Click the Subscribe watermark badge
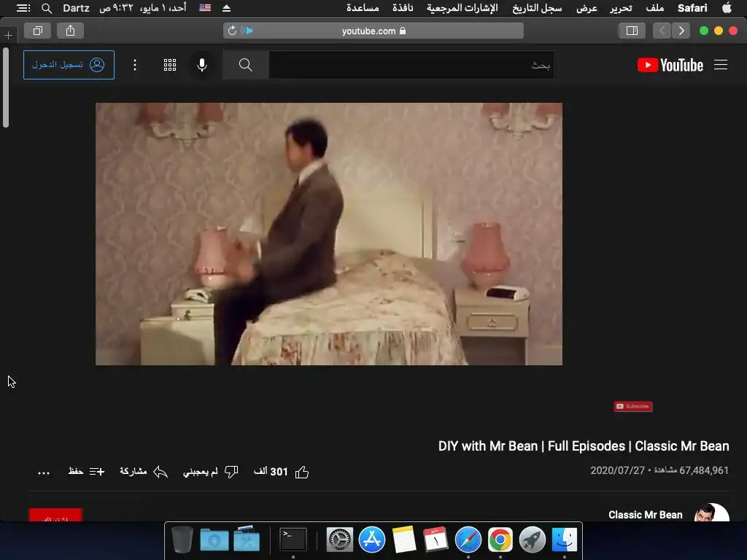The width and height of the screenshot is (747, 560). (x=632, y=406)
